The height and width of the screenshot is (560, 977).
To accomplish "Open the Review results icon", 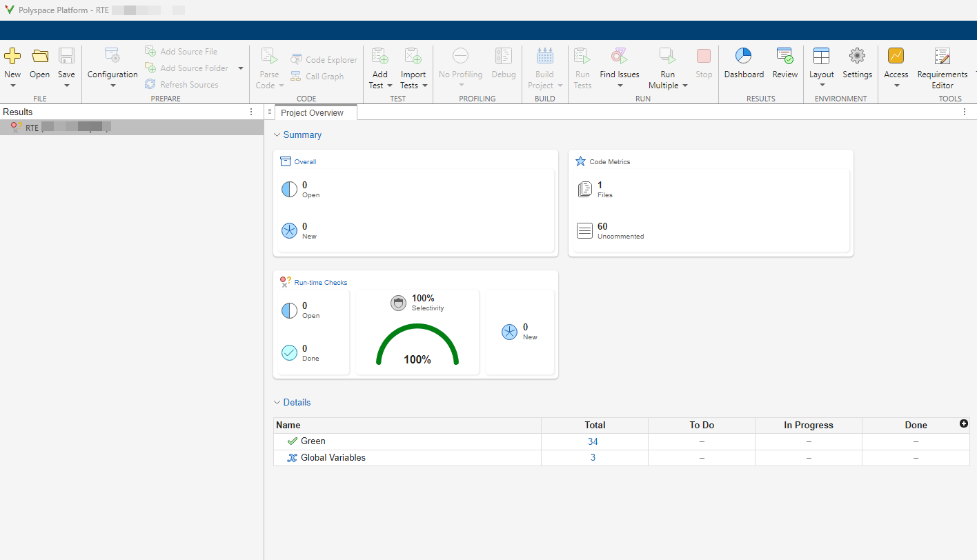I will pos(784,57).
